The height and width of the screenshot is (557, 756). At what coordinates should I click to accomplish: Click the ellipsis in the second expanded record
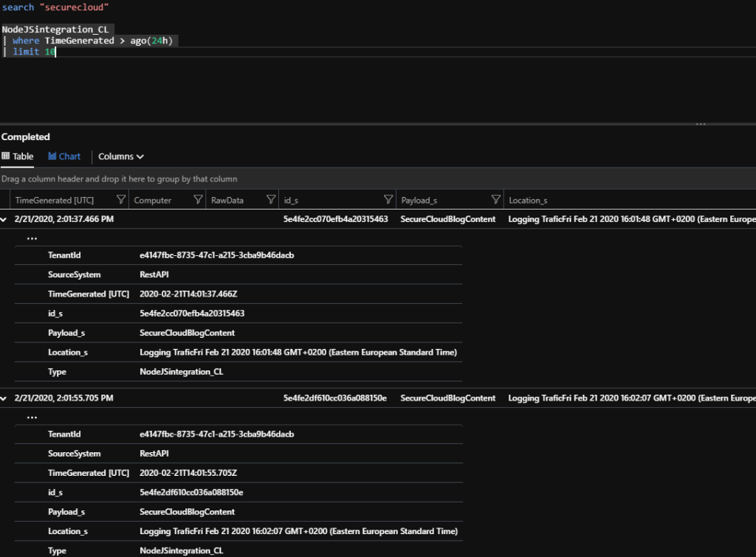pos(32,417)
